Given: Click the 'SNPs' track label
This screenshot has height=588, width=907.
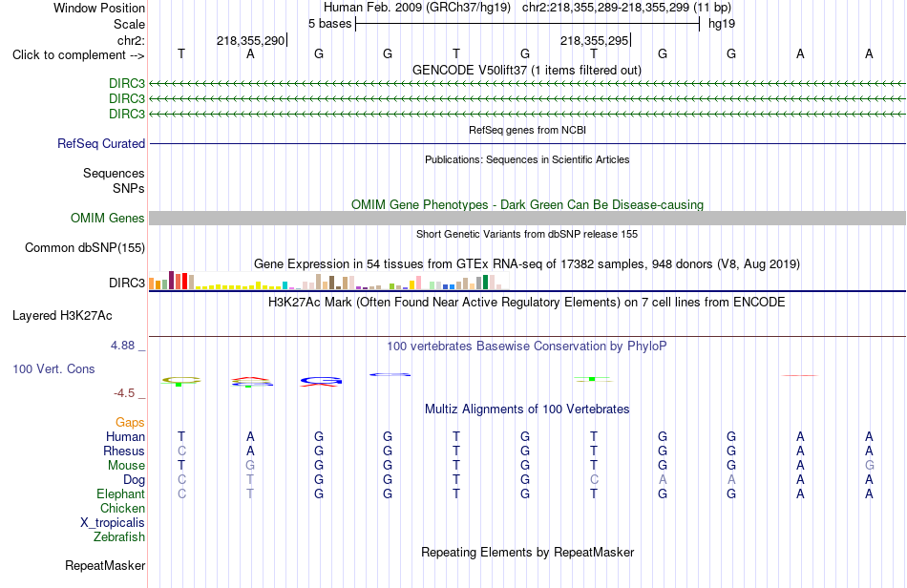Looking at the screenshot, I should pos(129,188).
